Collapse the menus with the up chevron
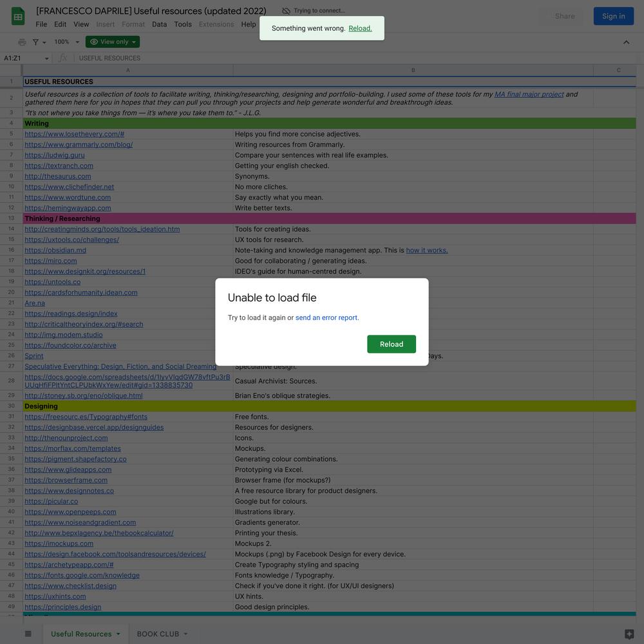 [x=626, y=42]
